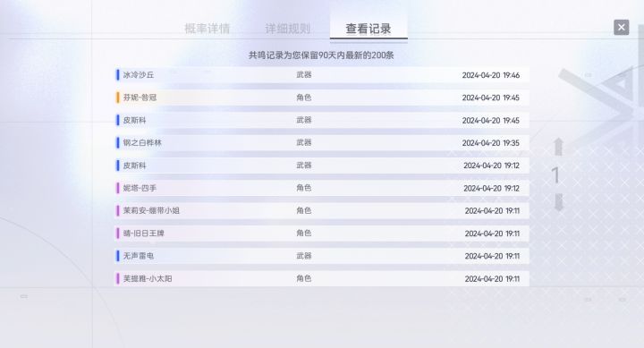Switch to the 概率详情 tab
644x348 pixels.
coord(207,29)
